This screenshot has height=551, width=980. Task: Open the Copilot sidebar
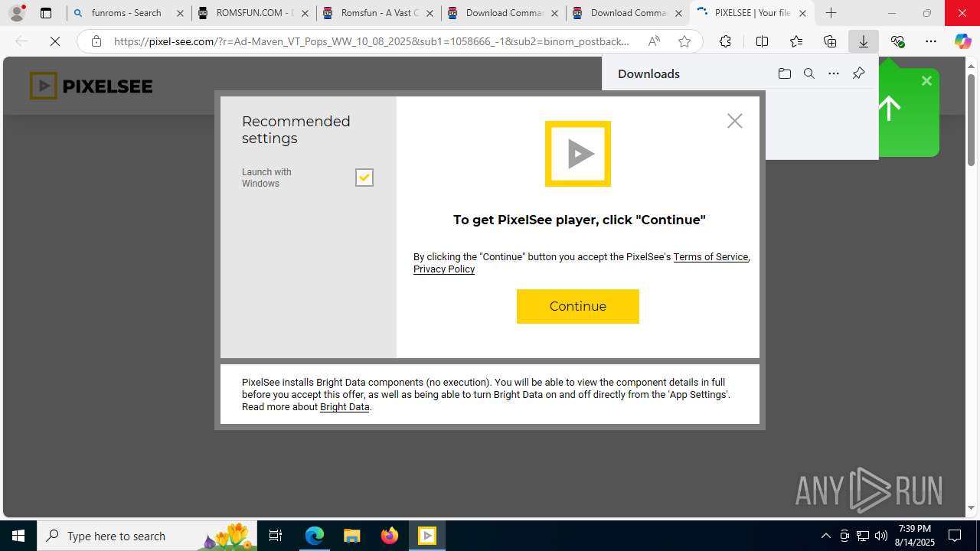point(963,41)
